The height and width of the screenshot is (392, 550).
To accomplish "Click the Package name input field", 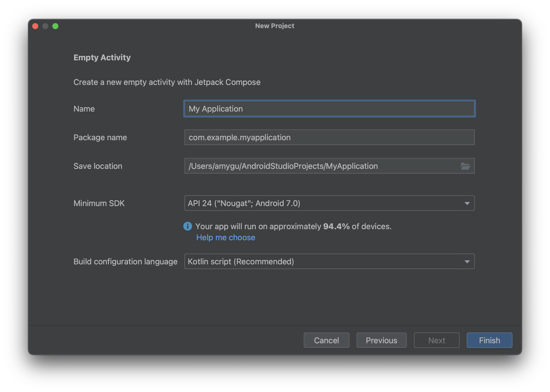I will pyautogui.click(x=330, y=137).
